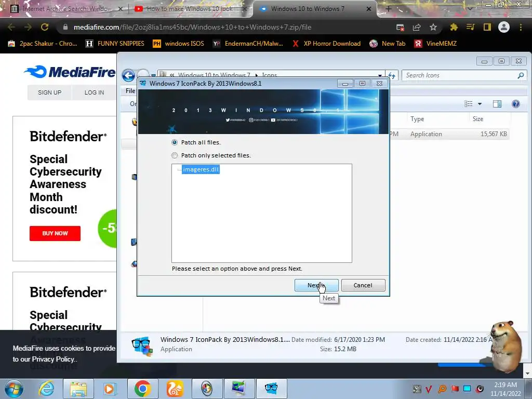This screenshot has height=399, width=532.
Task: Open 2pac Shakur bookmark
Action: [x=43, y=44]
